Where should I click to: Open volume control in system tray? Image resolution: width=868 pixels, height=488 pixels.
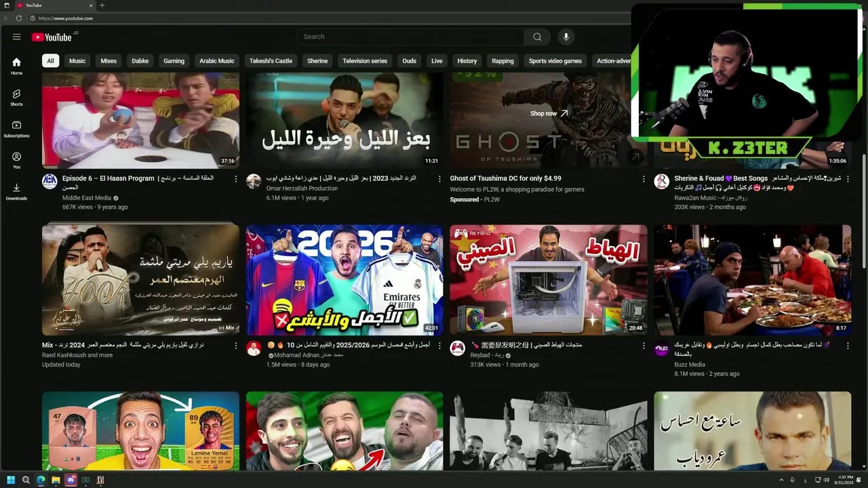pyautogui.click(x=825, y=480)
